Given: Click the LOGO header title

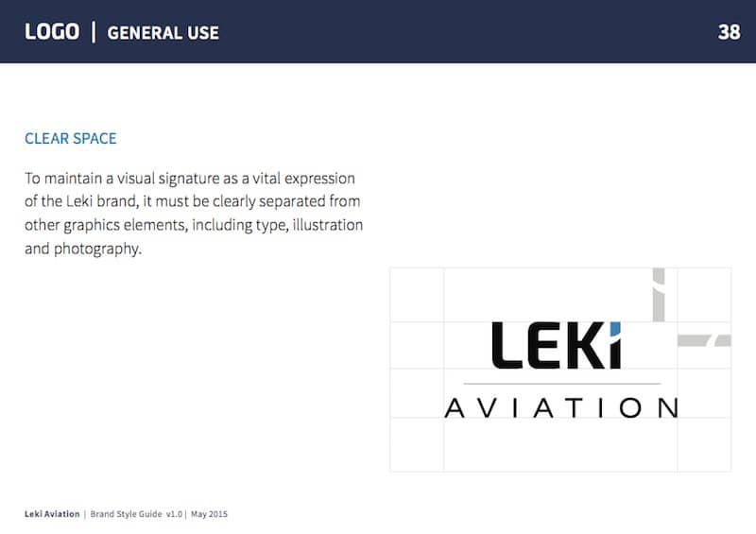Looking at the screenshot, I should [x=52, y=32].
